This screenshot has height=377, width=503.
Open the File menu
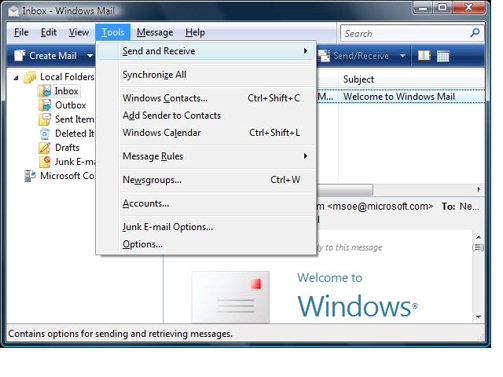(x=21, y=32)
